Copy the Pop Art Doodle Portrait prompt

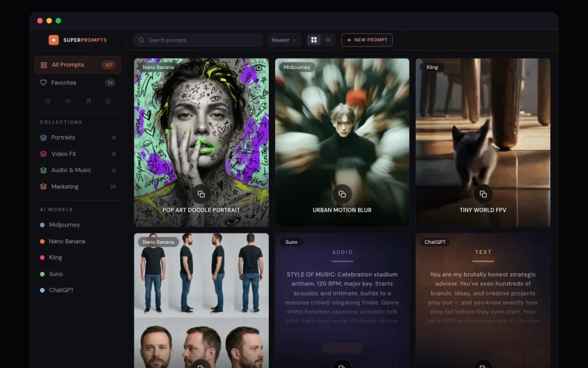[201, 194]
